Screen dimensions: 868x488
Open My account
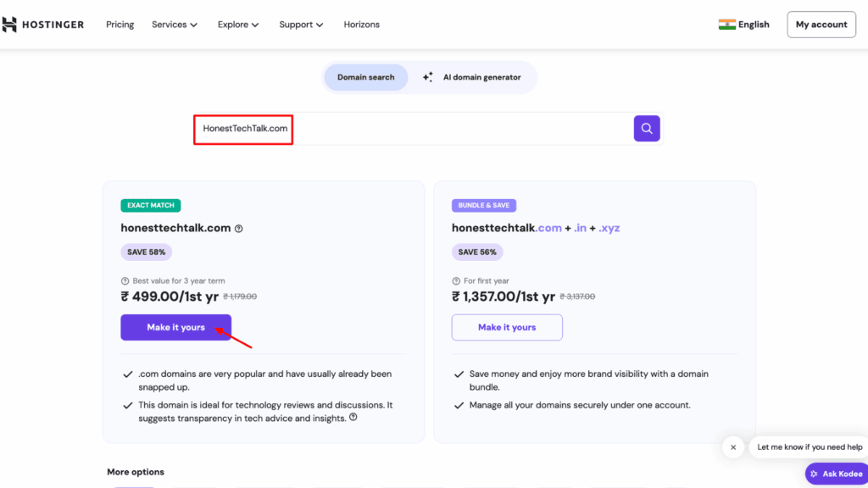tap(821, 24)
